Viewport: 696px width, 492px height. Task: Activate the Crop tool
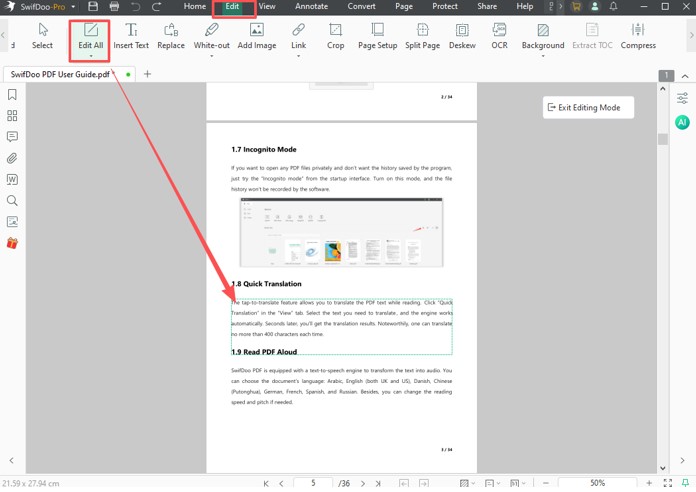[335, 37]
